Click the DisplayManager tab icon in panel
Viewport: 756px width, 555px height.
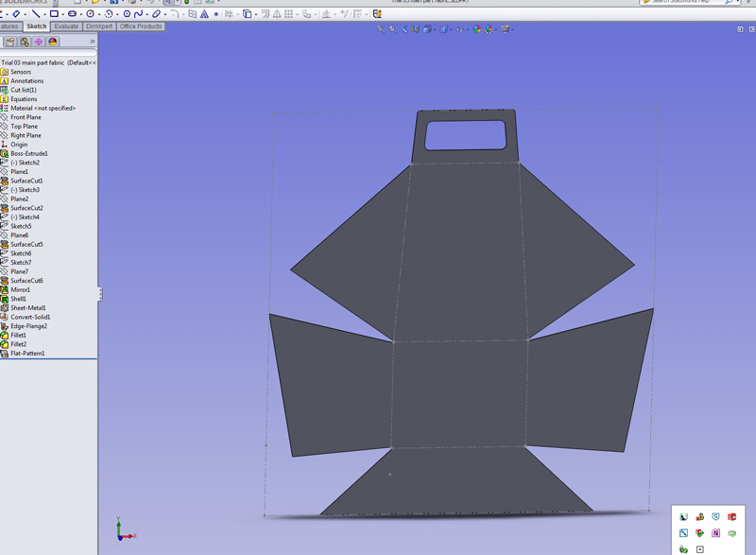click(53, 42)
